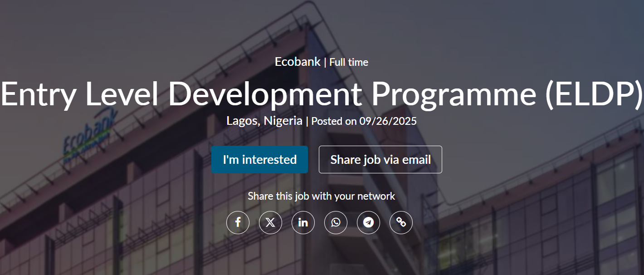Click the job title heading

pyautogui.click(x=322, y=94)
